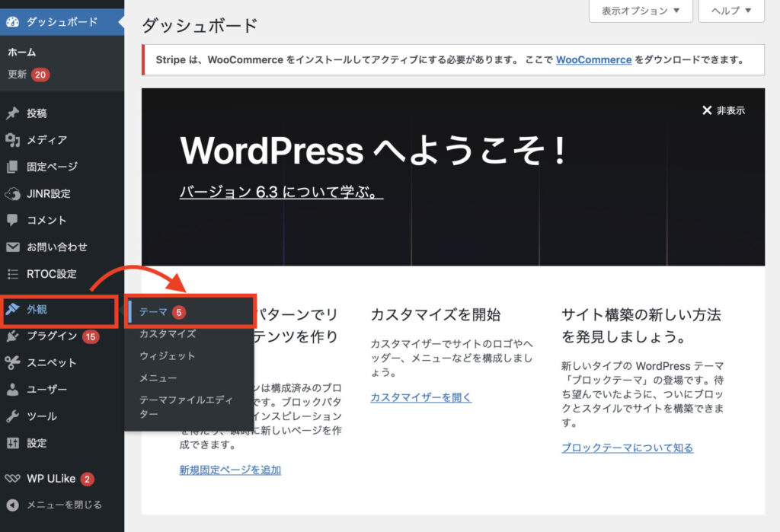780x532 pixels.
Task: Open ユーザー (Users) via the person icon
Action: [14, 390]
